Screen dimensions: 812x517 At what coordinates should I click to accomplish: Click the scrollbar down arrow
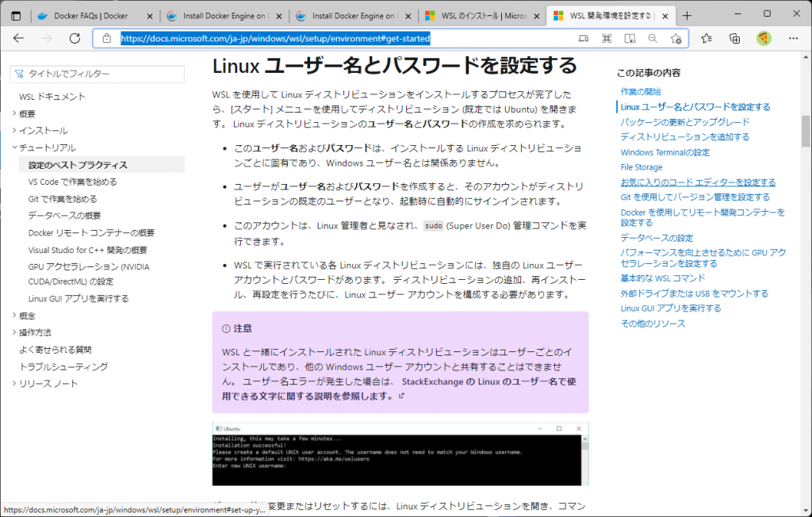(806, 511)
